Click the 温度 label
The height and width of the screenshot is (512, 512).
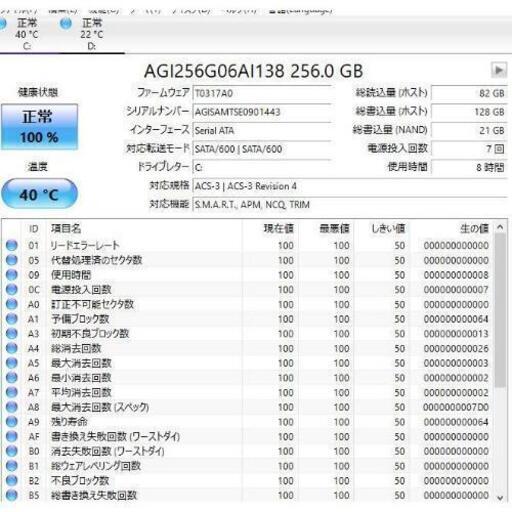tap(38, 166)
